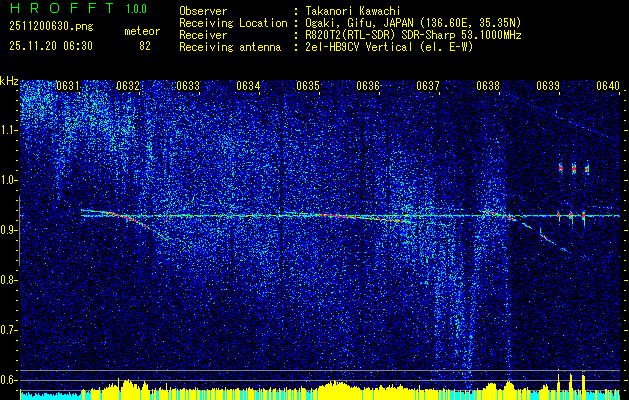Click the 0634 time marker
Image resolution: width=629 pixels, height=400 pixels.
tap(248, 85)
